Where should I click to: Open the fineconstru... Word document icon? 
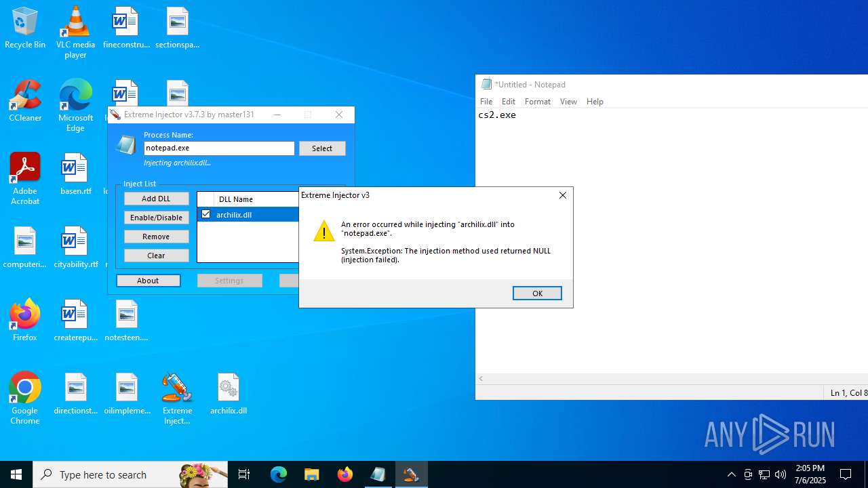tap(126, 28)
